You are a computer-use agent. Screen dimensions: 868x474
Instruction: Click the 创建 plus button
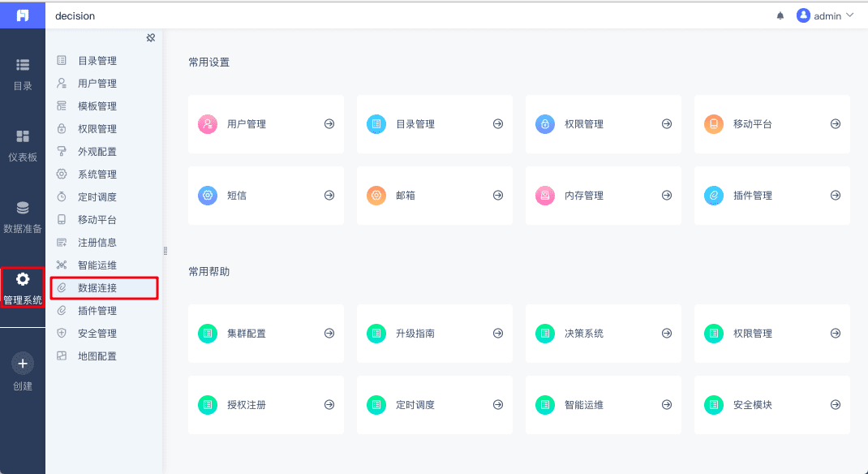point(23,364)
